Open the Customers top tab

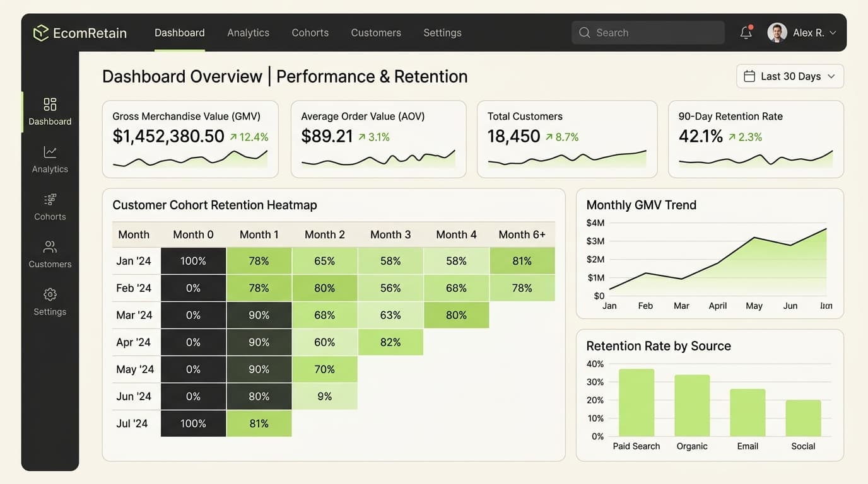click(x=376, y=33)
